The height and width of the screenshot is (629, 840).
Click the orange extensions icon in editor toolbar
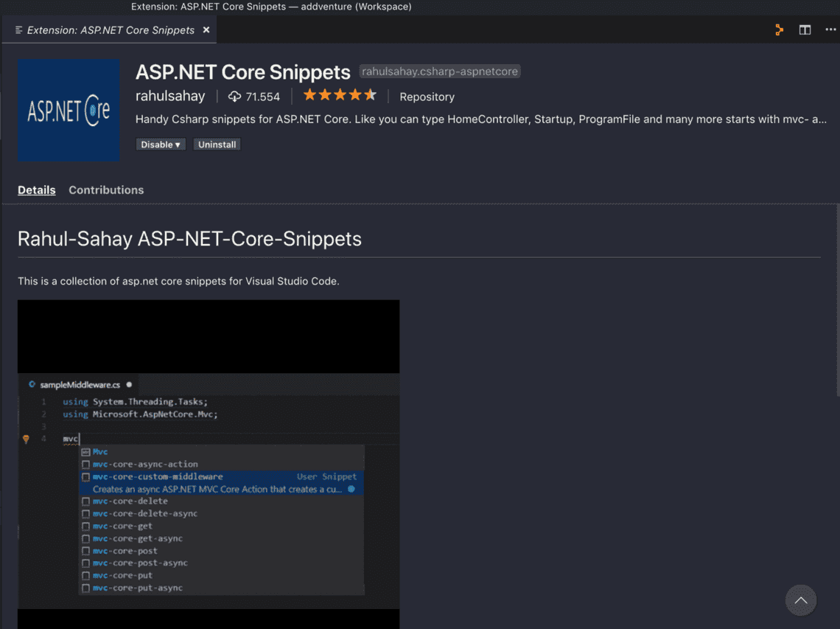779,29
